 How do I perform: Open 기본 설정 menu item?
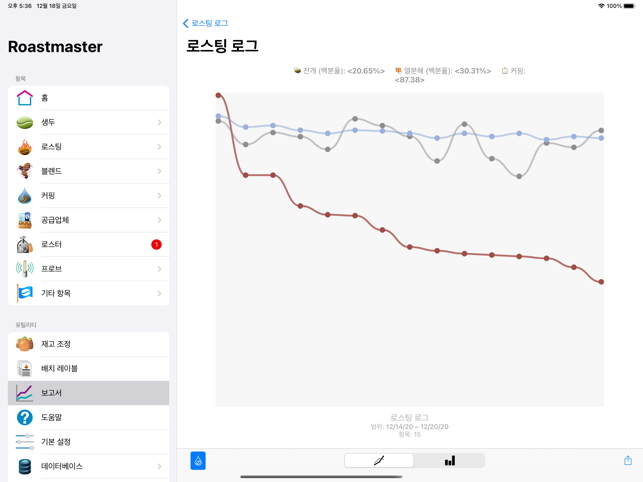coord(89,442)
